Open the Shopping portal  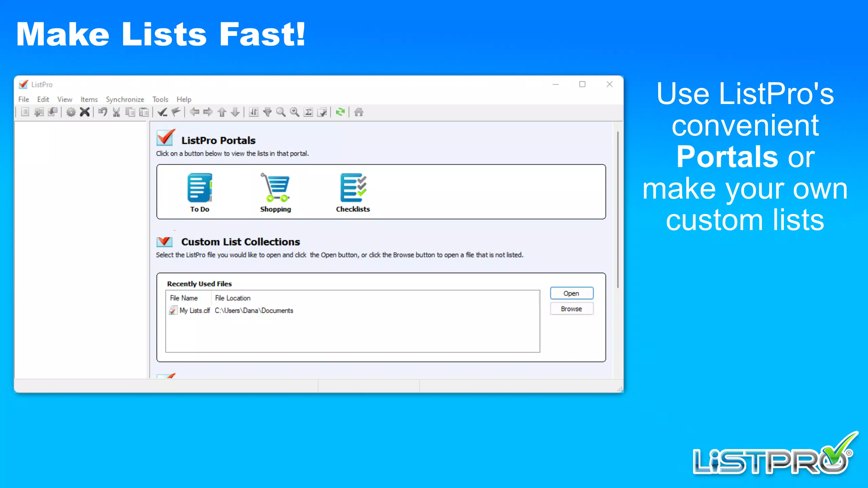[x=275, y=192]
